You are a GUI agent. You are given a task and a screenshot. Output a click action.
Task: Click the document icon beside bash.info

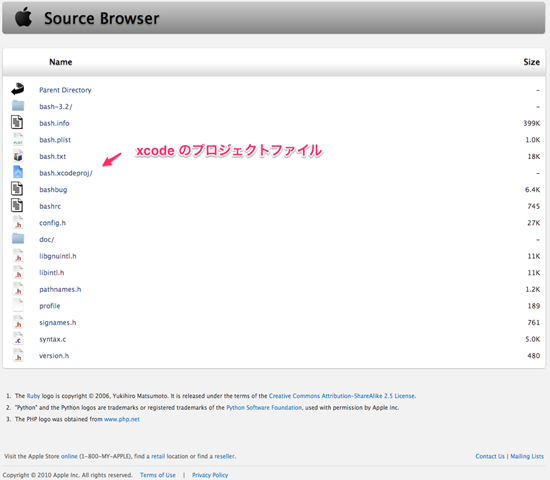pyautogui.click(x=17, y=122)
